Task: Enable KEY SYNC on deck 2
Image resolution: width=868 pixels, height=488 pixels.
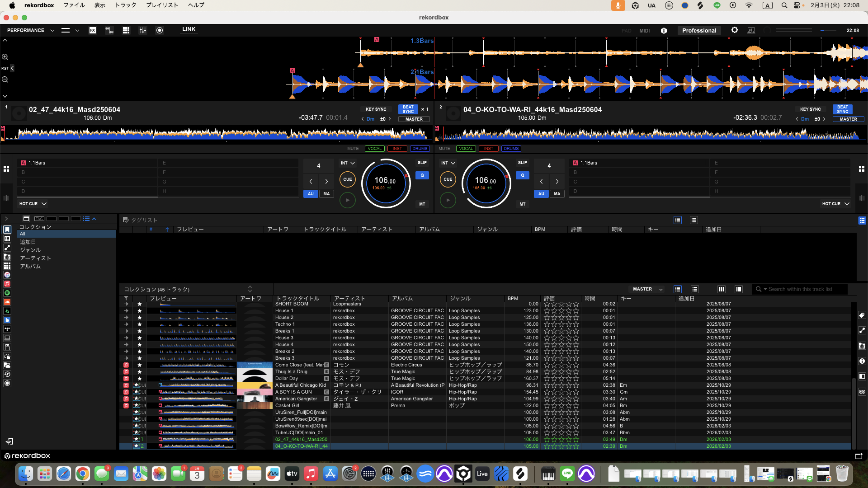Action: pos(810,109)
